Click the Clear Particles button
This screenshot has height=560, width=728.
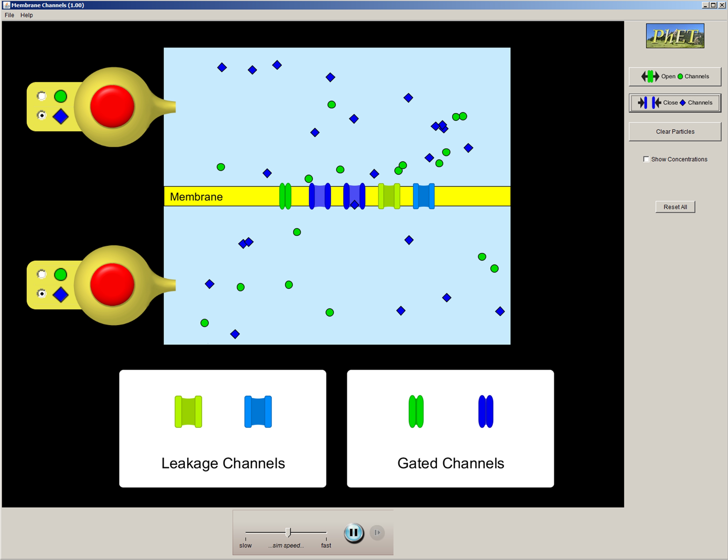675,132
